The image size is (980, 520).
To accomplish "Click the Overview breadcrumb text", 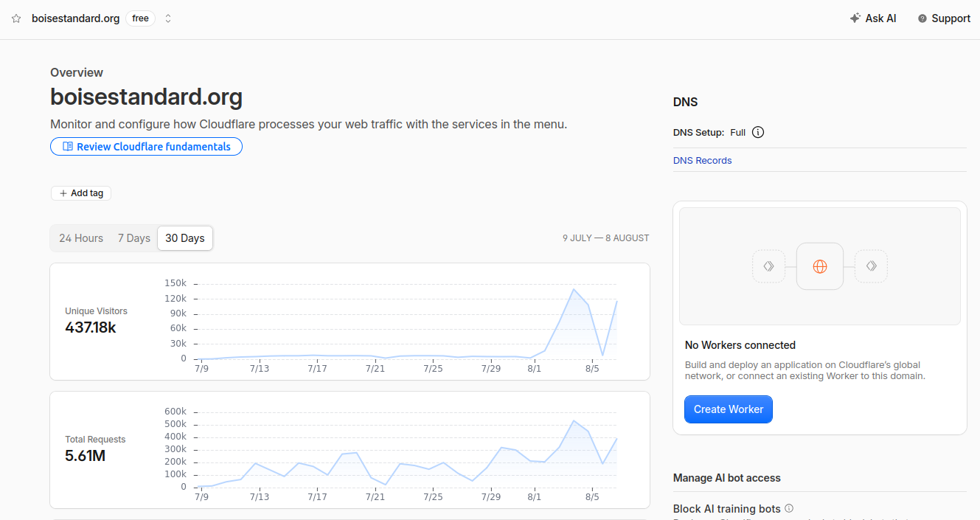I will [77, 72].
